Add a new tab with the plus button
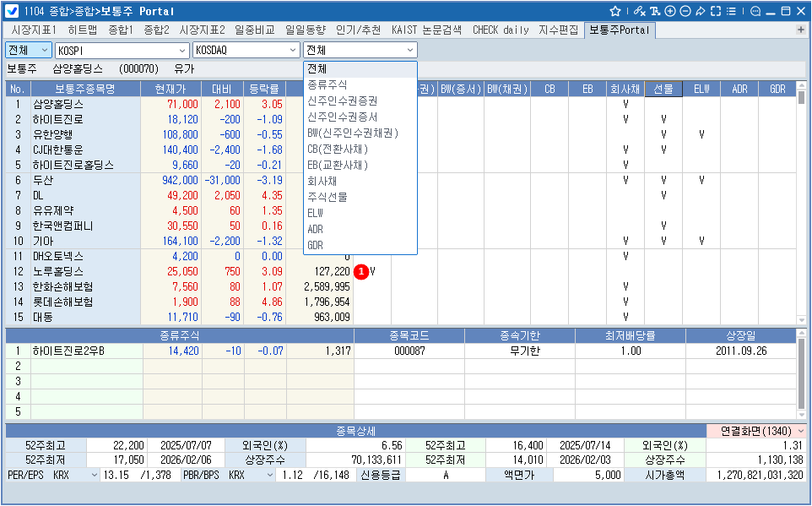 [x=800, y=30]
